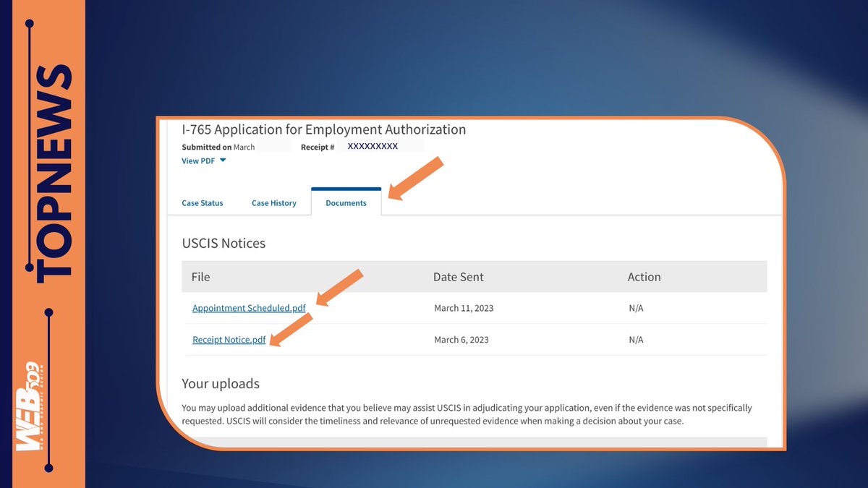Image resolution: width=868 pixels, height=488 pixels.
Task: Click the XXXXXXXXX receipt number
Action: coord(373,146)
